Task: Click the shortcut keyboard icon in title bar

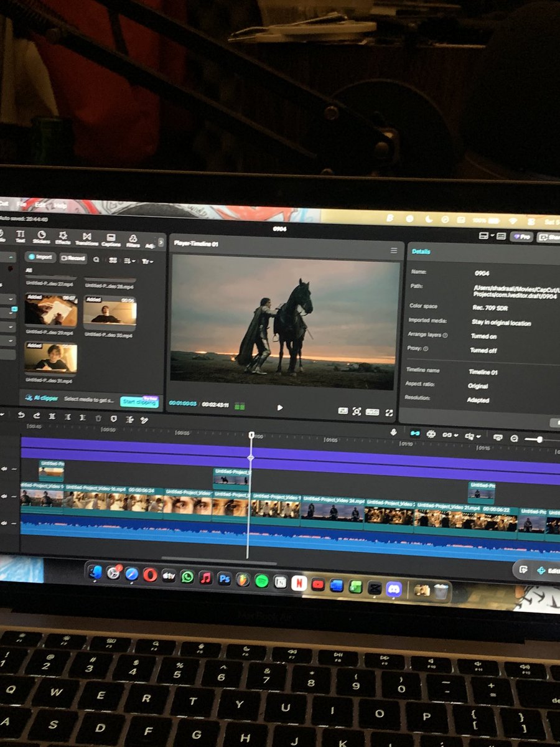Action: point(502,237)
